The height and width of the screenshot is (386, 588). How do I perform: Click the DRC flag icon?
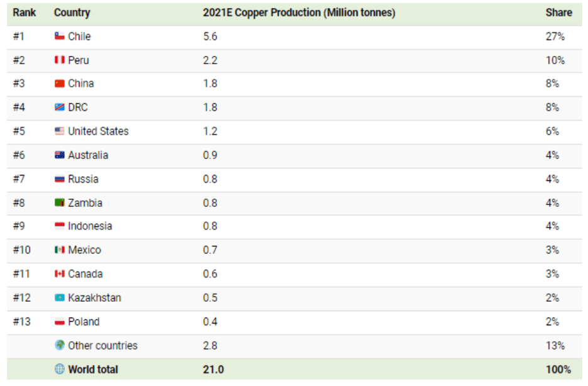(x=59, y=108)
